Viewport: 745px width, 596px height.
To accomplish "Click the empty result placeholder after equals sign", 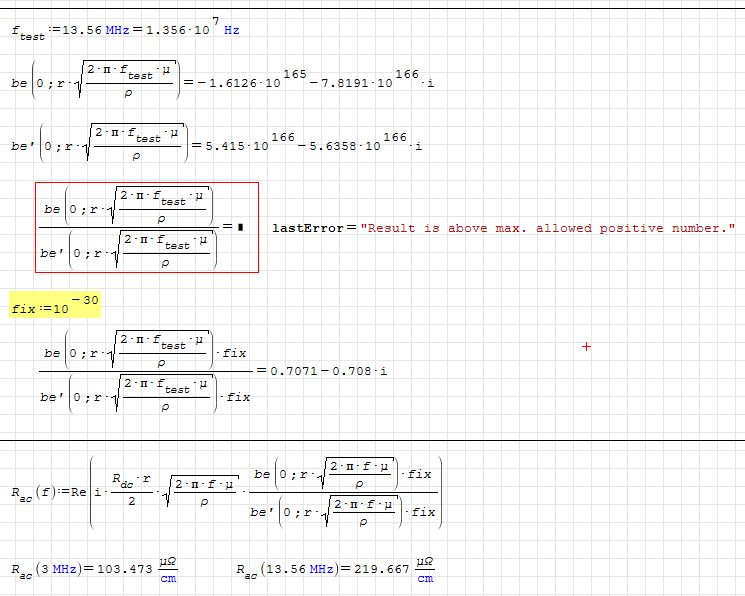I will 241,228.
